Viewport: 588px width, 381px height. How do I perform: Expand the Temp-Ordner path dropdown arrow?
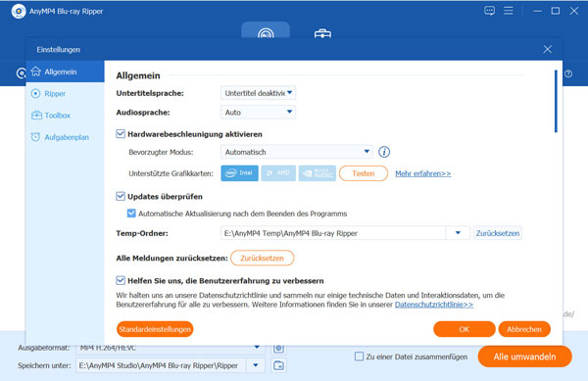[458, 233]
